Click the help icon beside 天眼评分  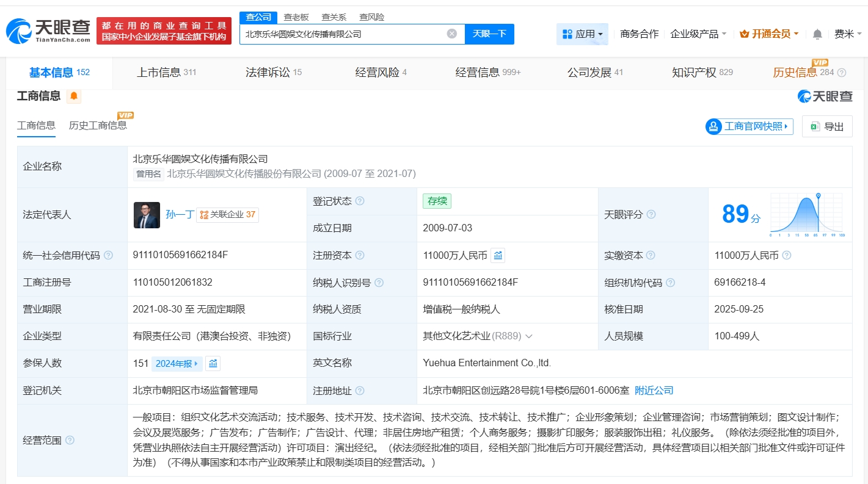point(651,214)
